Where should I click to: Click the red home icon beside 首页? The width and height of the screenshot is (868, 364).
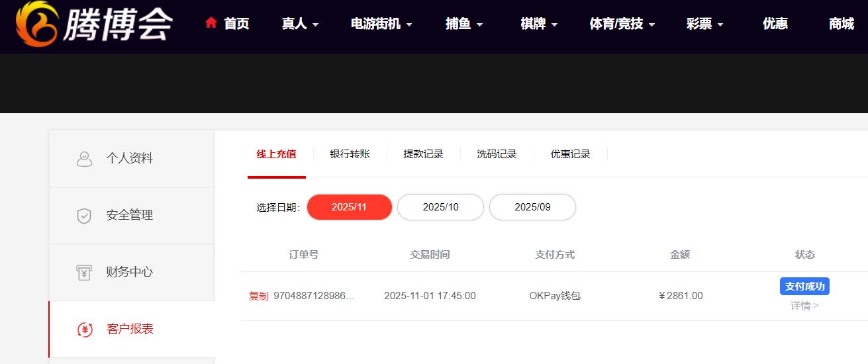pyautogui.click(x=211, y=23)
